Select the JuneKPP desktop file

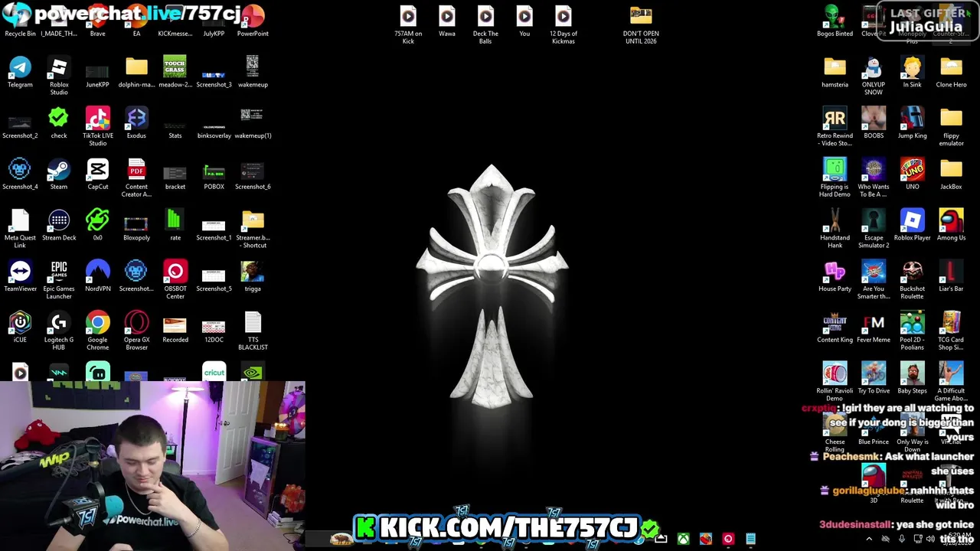click(x=97, y=71)
